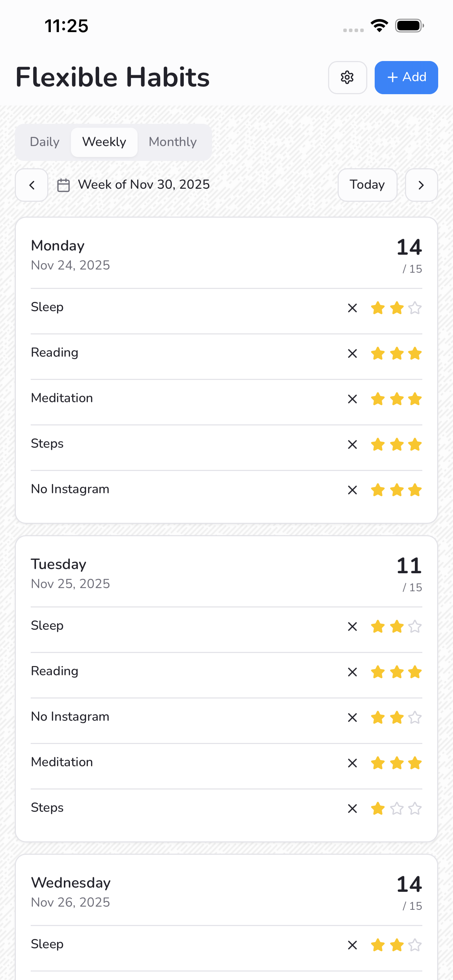453x980 pixels.
Task: Jump to Today
Action: tap(367, 185)
